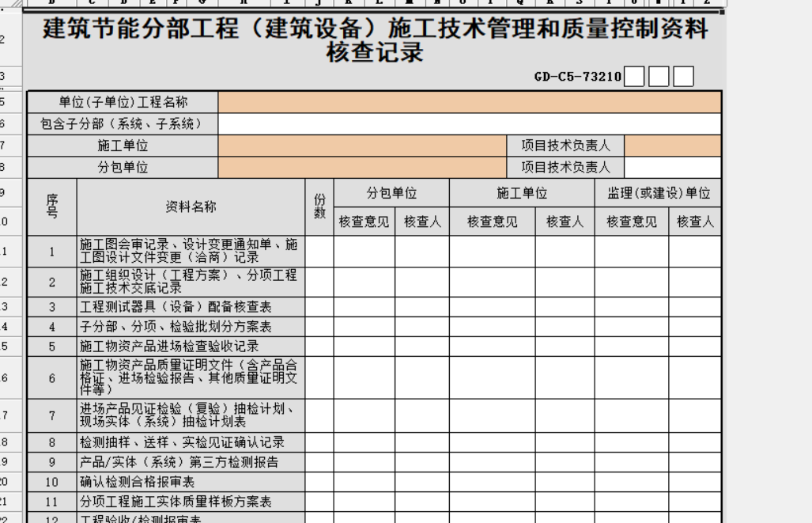This screenshot has width=812, height=523.
Task: Click the 份数 cell for item 5
Action: coord(319,347)
